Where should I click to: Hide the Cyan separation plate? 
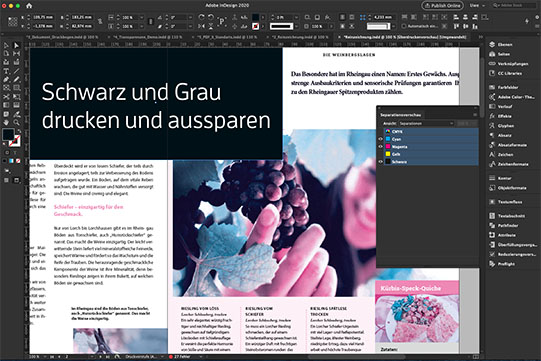pos(380,139)
